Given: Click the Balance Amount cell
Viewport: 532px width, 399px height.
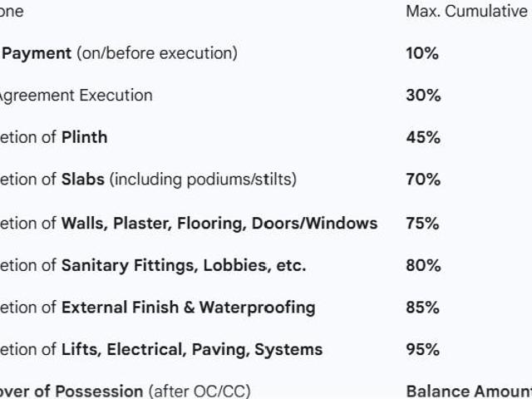Looking at the screenshot, I should point(468,391).
